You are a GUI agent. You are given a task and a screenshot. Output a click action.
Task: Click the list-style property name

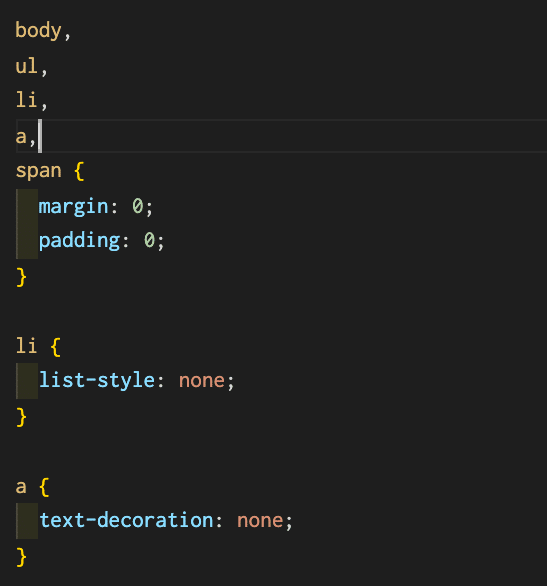pos(97,380)
